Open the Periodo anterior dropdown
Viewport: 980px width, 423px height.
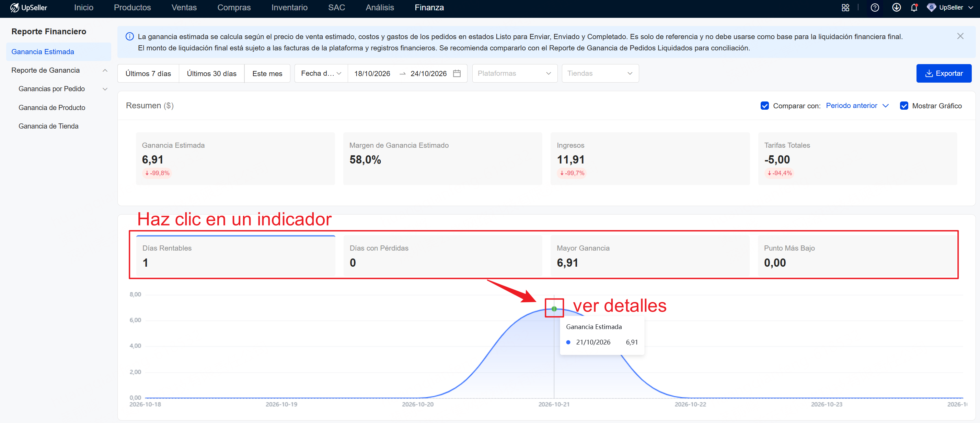tap(857, 106)
